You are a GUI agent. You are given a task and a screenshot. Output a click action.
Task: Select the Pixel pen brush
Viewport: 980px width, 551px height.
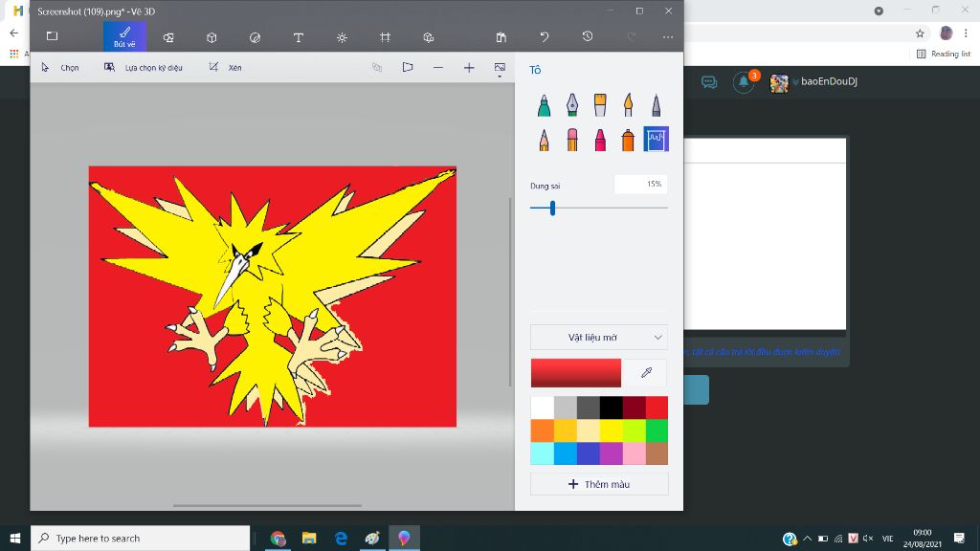point(657,105)
